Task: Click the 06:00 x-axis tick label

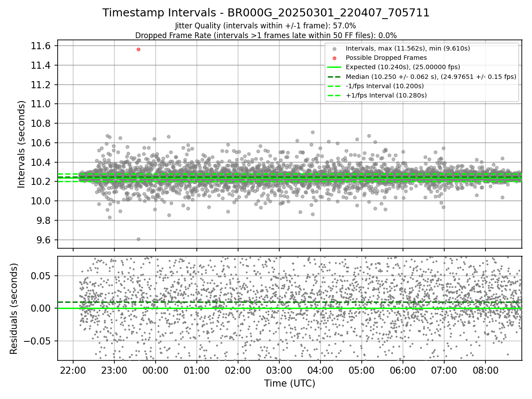Action: pos(403,370)
